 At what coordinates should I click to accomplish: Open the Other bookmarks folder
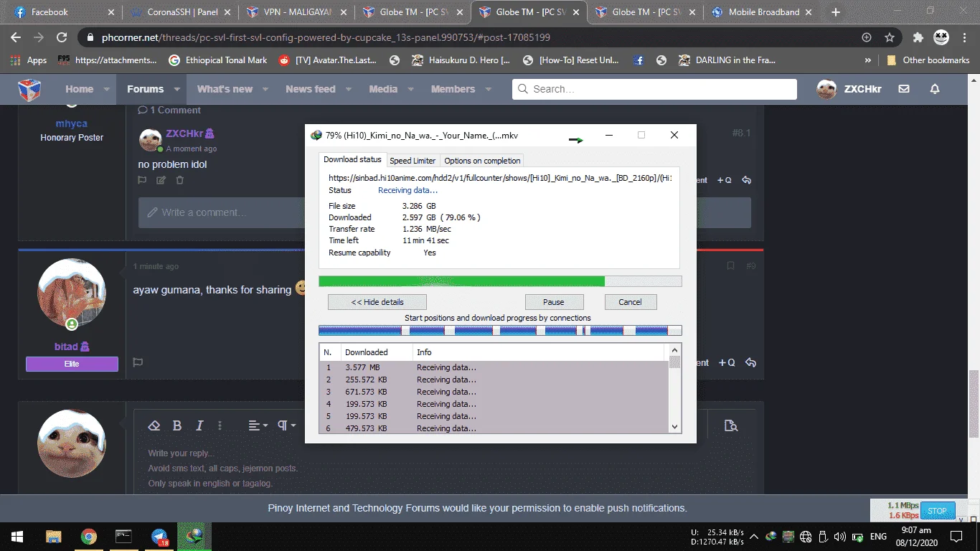coord(928,60)
